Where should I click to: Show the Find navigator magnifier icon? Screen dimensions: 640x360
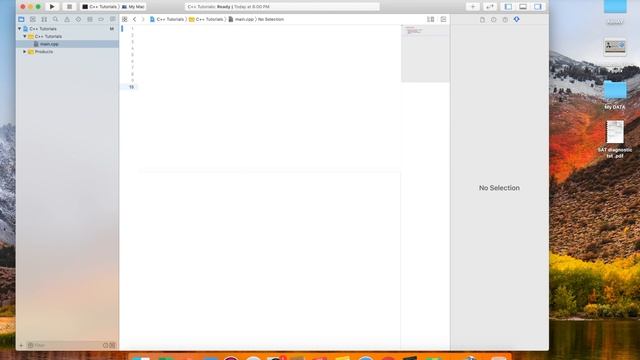(56, 19)
